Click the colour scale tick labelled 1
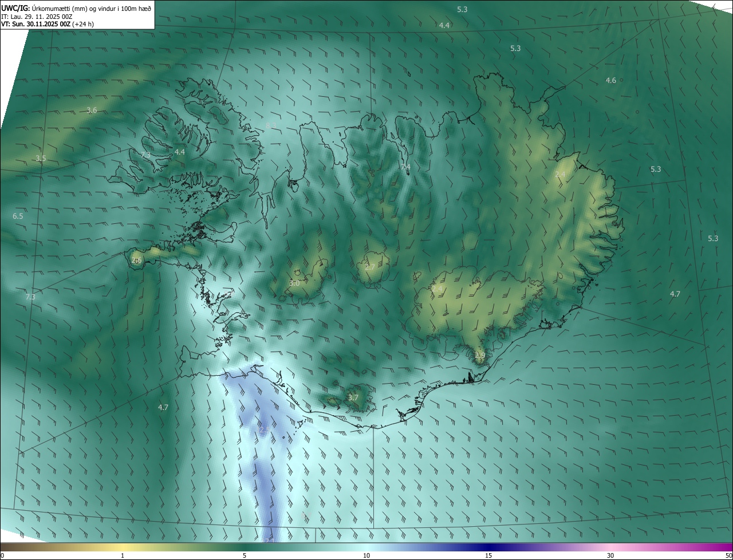Image resolution: width=733 pixels, height=560 pixels. point(123,555)
